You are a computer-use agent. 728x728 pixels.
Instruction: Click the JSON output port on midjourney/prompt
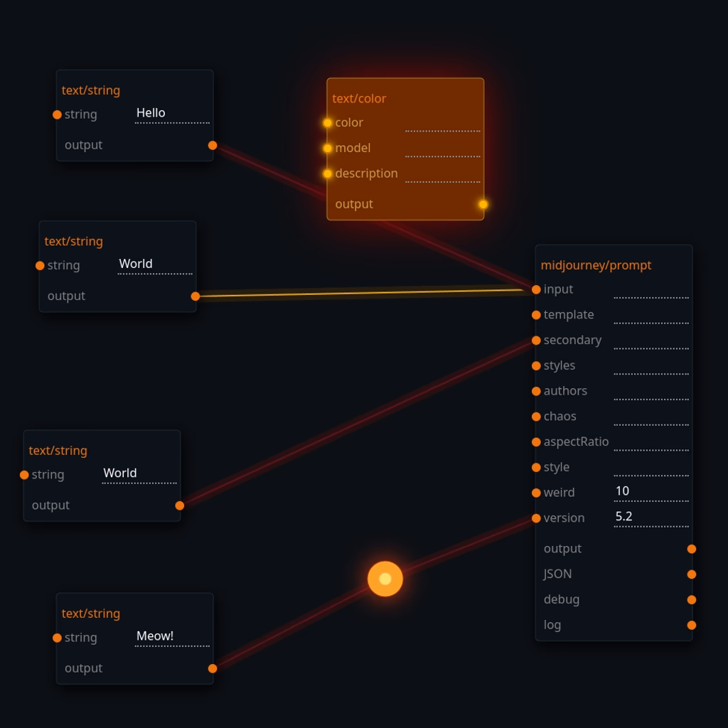coord(692,574)
